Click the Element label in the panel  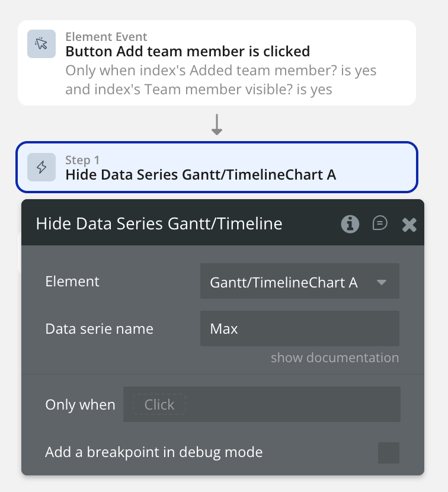(72, 282)
